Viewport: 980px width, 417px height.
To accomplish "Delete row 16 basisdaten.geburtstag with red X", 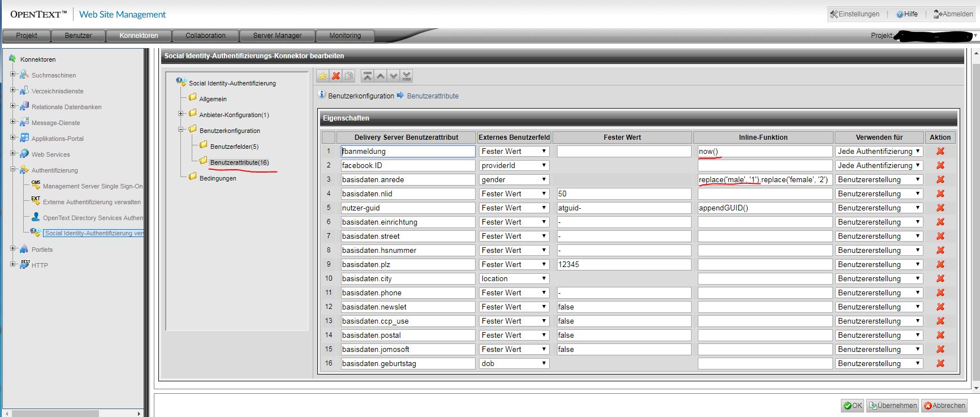I will (940, 363).
